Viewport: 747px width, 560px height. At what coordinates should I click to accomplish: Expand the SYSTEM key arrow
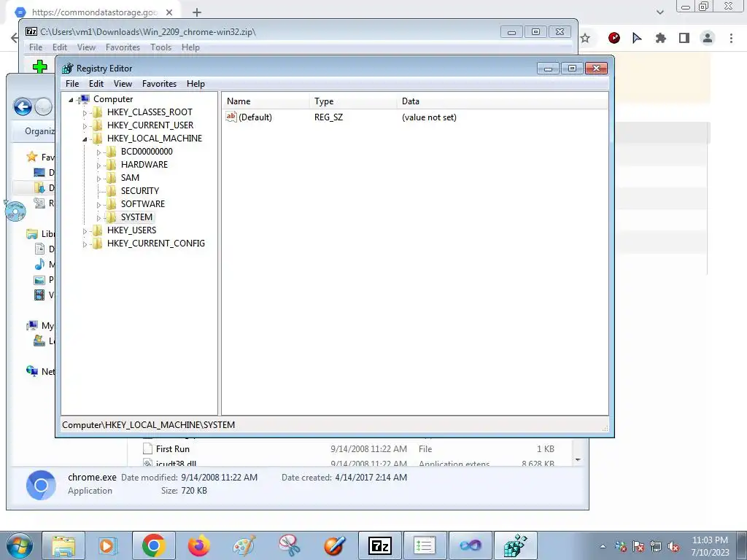click(98, 217)
